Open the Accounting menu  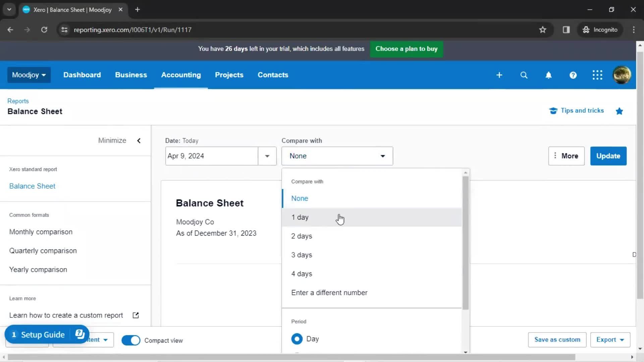(181, 75)
